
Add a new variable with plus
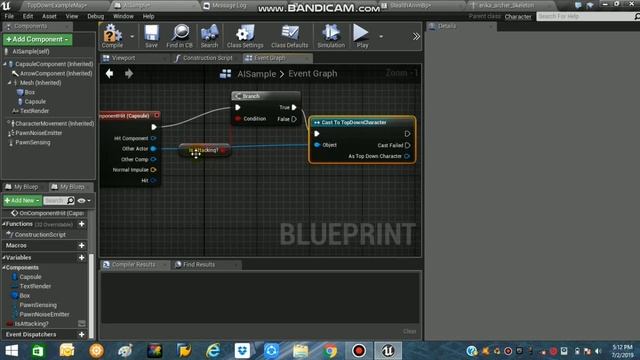[82, 258]
